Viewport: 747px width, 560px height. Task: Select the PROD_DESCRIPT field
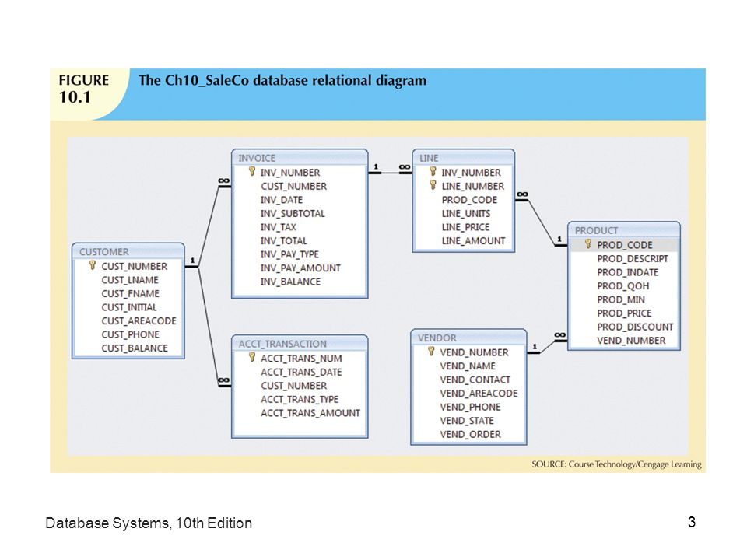632,258
